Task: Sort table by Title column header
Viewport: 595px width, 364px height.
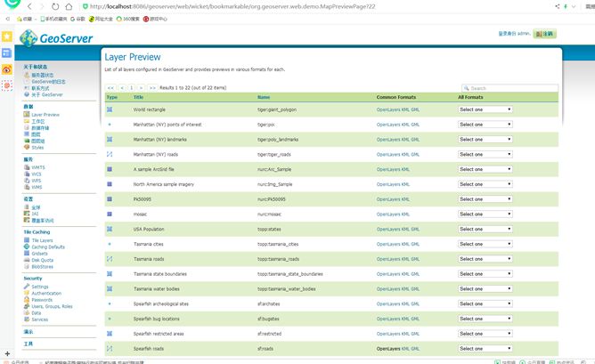Action: (x=138, y=97)
